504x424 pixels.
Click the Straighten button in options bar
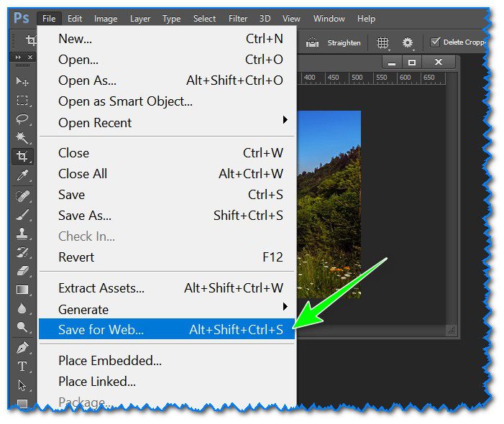[334, 42]
